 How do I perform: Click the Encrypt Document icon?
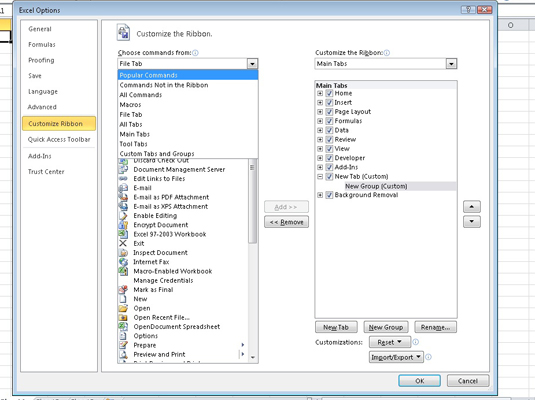[x=123, y=225]
